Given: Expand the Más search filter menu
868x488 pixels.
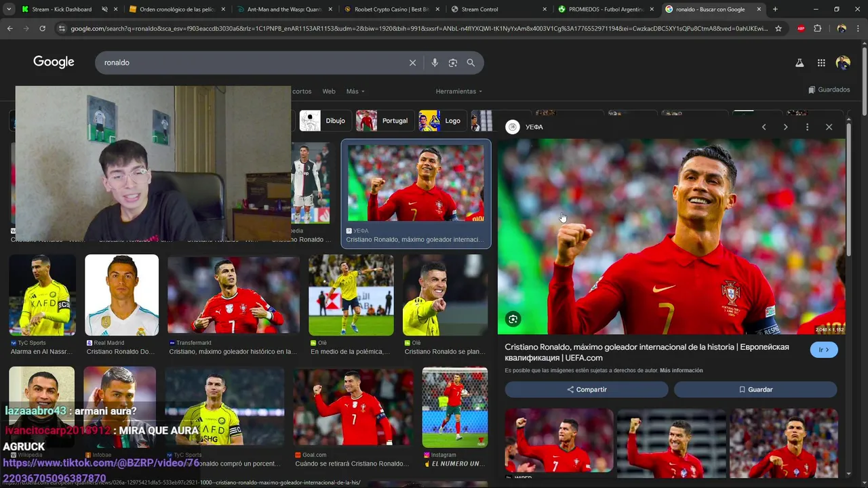Looking at the screenshot, I should click(355, 91).
